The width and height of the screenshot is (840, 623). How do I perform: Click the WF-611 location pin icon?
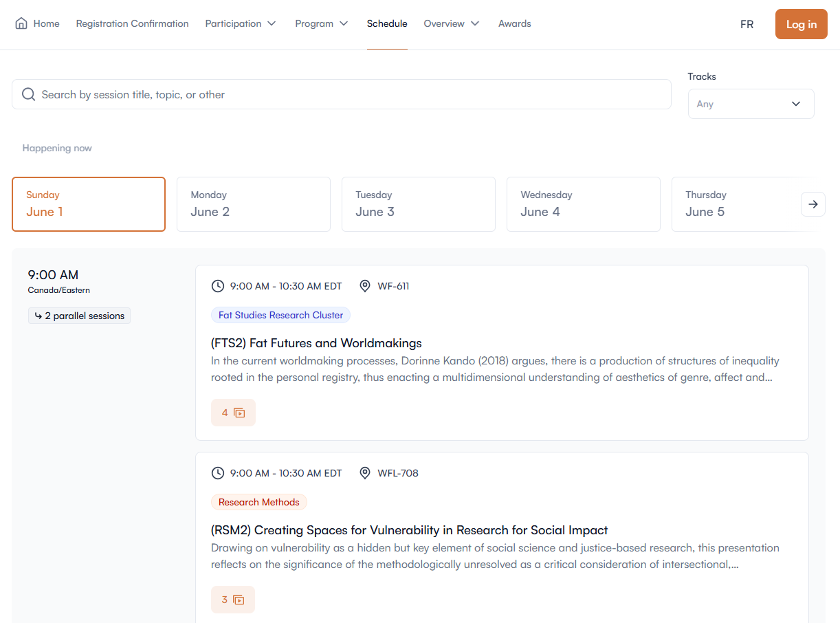click(365, 286)
